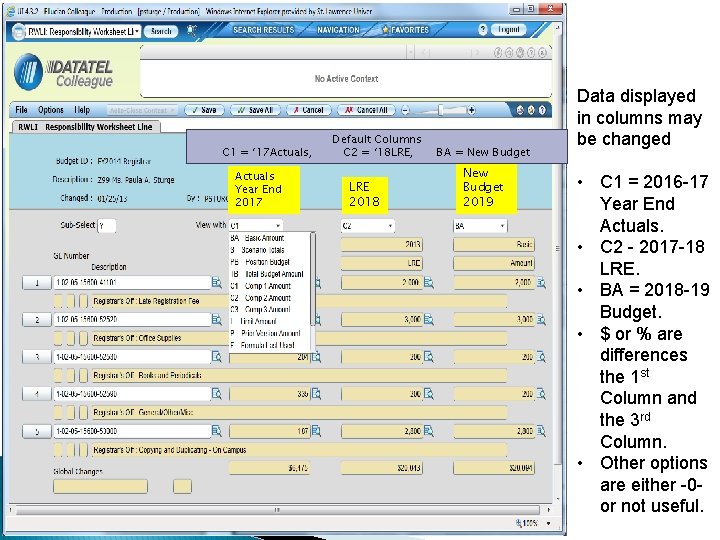Select RWLI Responsibility Worksheet Line tab
The width and height of the screenshot is (720, 540).
[x=85, y=127]
